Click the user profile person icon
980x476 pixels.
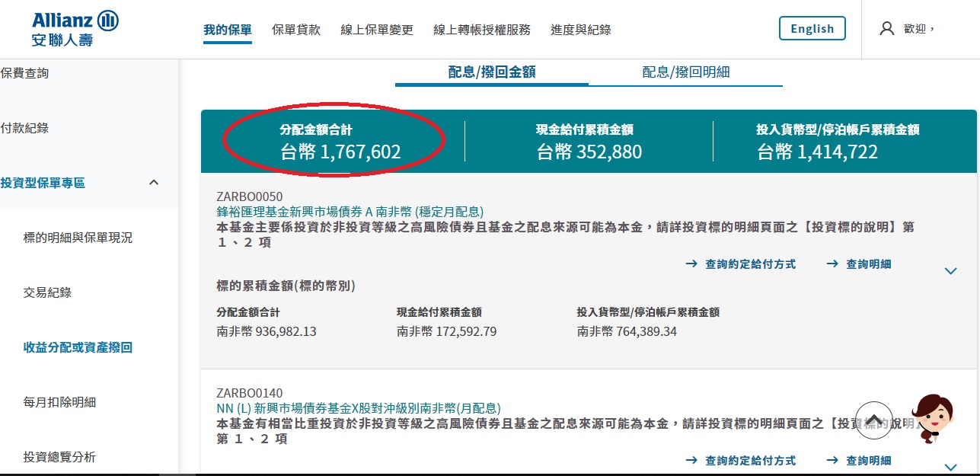click(x=886, y=27)
